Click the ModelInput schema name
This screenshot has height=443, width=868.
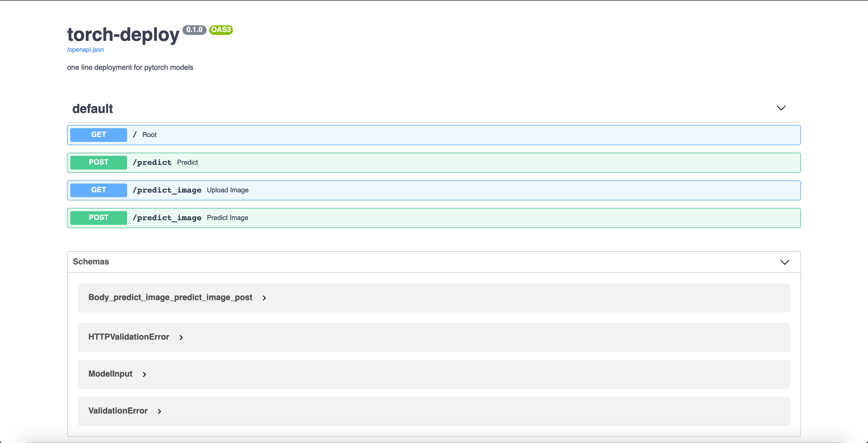(x=110, y=374)
